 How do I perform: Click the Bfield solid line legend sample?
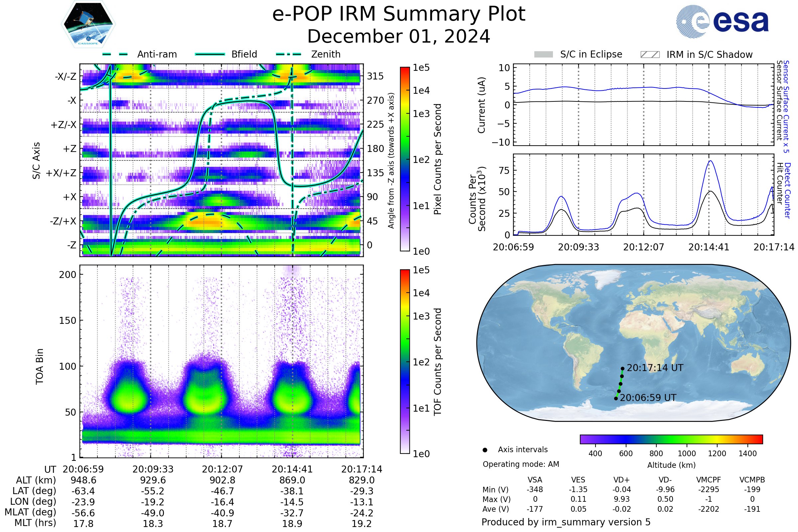(210, 54)
